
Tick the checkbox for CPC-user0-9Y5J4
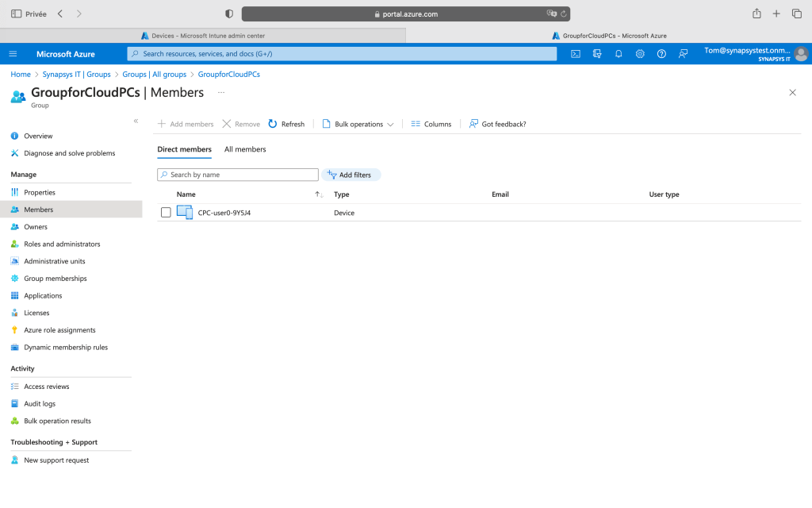click(x=166, y=213)
